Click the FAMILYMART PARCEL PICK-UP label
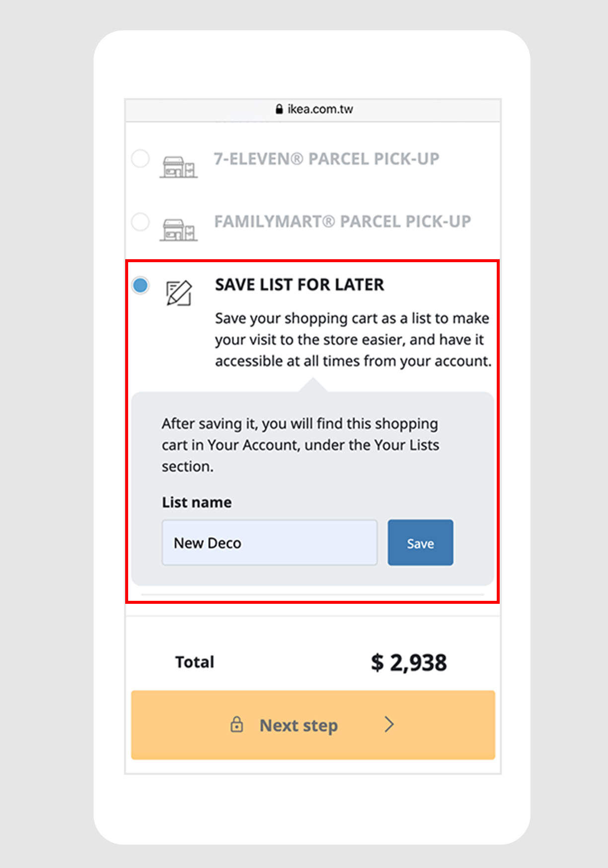The width and height of the screenshot is (608, 868). coord(342,221)
